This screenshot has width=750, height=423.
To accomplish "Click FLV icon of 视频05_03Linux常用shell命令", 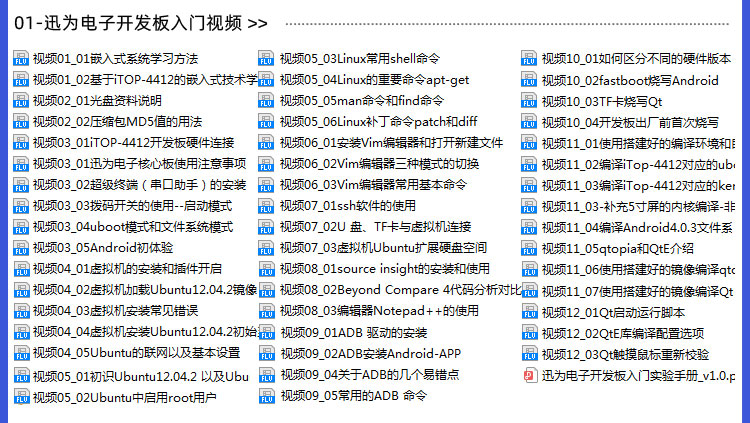I will (x=266, y=58).
